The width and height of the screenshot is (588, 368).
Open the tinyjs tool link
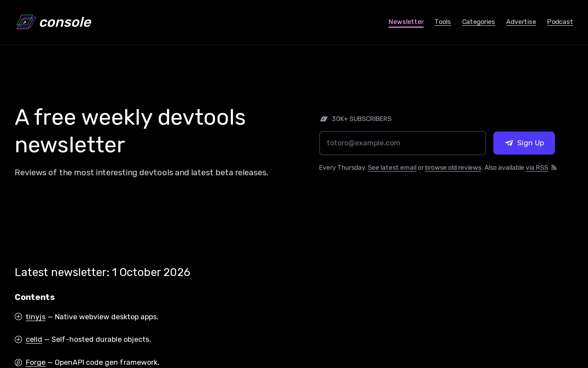[35, 317]
